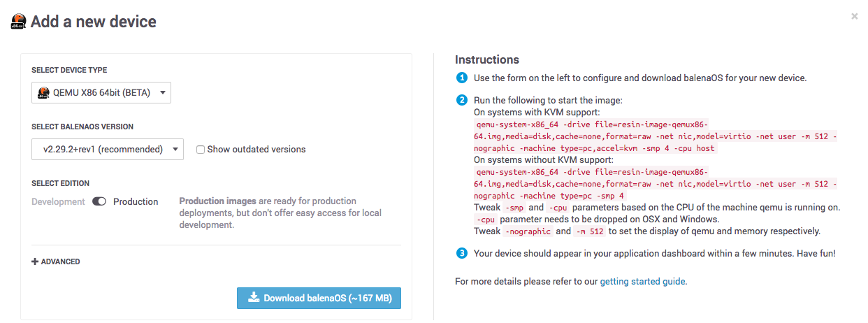Click Download balenaOS (~167 MB) button
Screen dimensions: 868x323
coord(319,298)
